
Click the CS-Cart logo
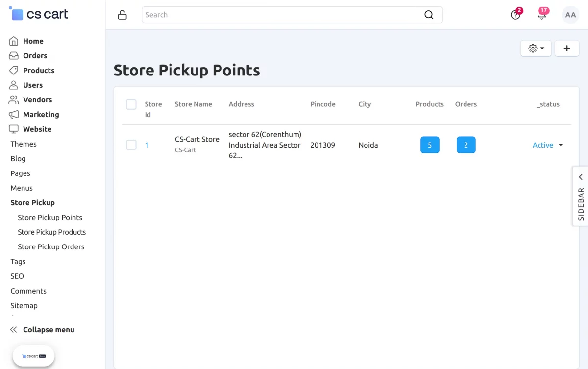[39, 14]
